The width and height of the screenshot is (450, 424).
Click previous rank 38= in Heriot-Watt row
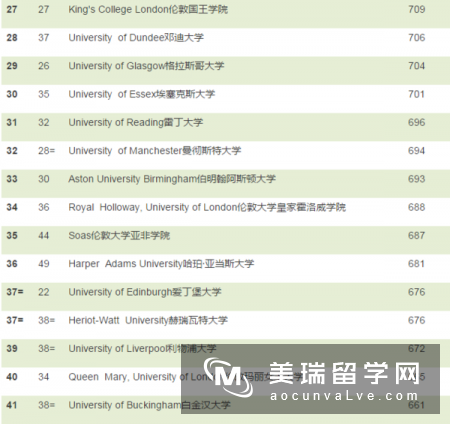pos(46,321)
